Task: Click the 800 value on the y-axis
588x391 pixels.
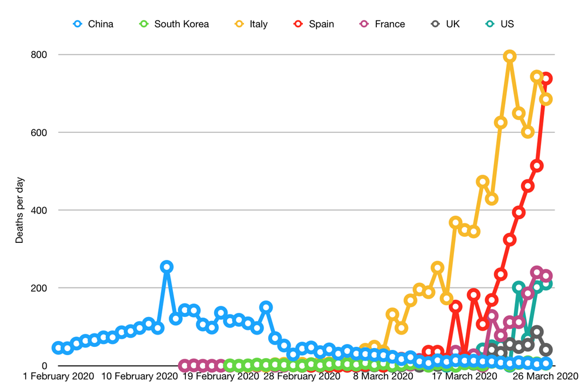Action: [39, 55]
